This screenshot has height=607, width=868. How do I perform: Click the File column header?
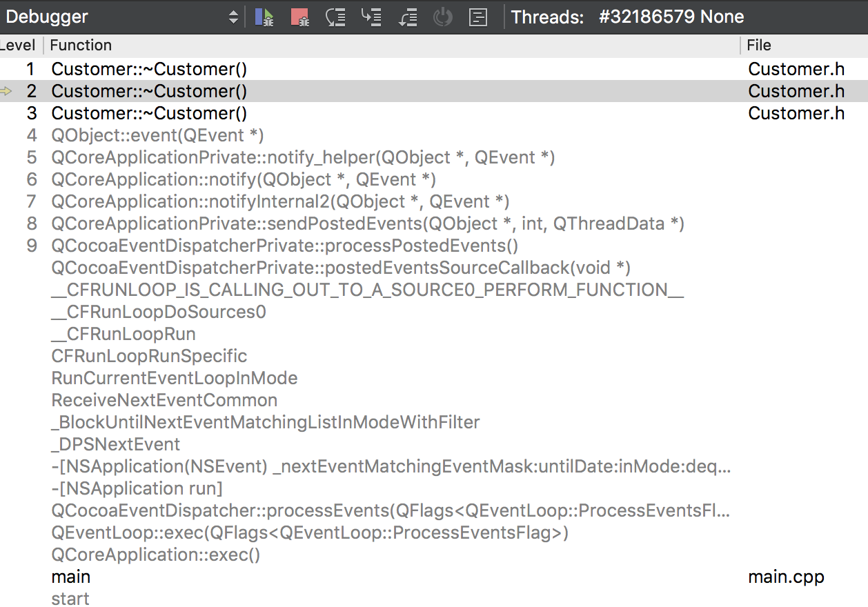[x=759, y=46]
